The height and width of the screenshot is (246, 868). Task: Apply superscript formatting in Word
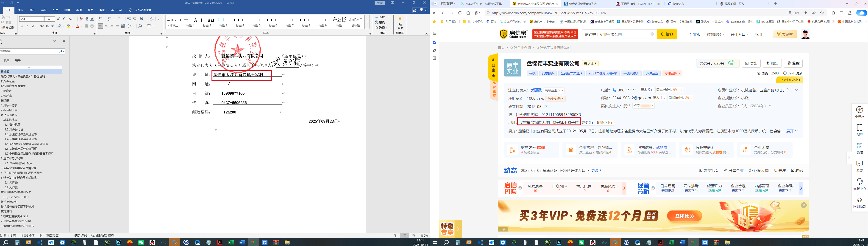click(x=53, y=26)
